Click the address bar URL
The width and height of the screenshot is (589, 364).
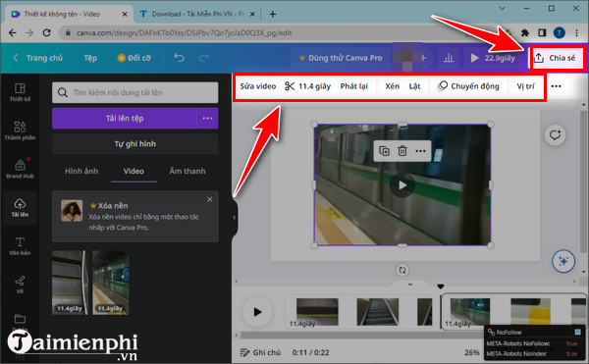pyautogui.click(x=185, y=33)
